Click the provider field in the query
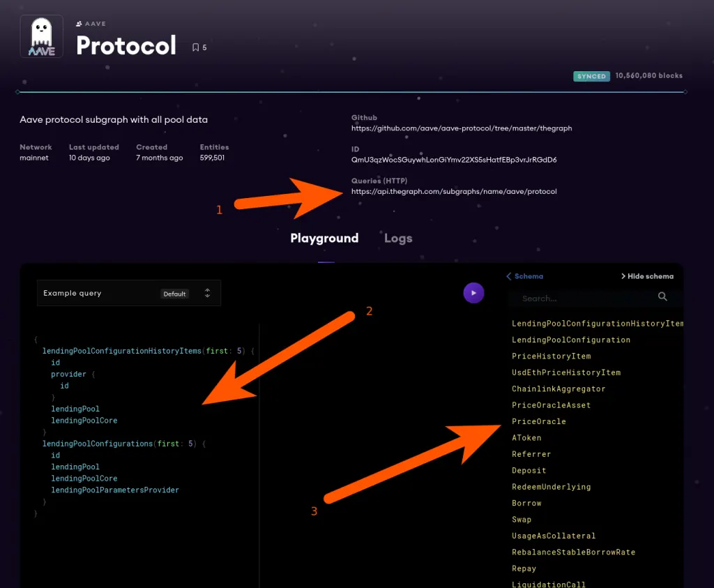Viewport: 714px width, 588px height. (68, 375)
